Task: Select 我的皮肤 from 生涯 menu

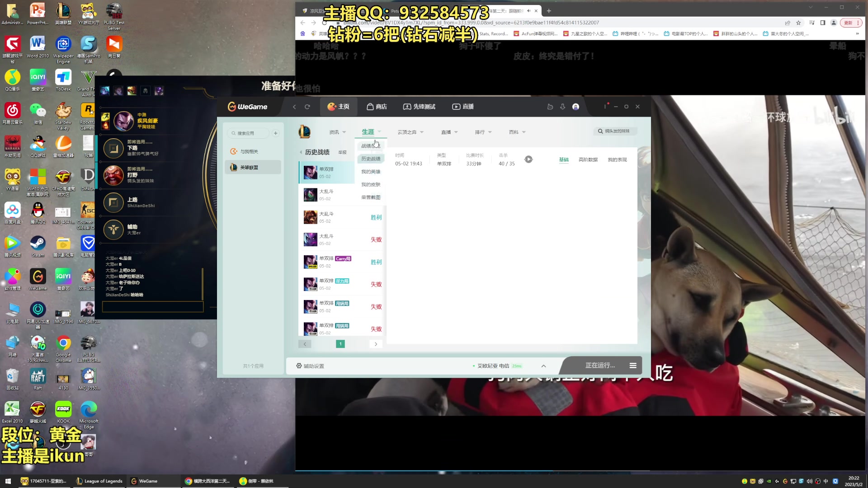Action: point(371,185)
